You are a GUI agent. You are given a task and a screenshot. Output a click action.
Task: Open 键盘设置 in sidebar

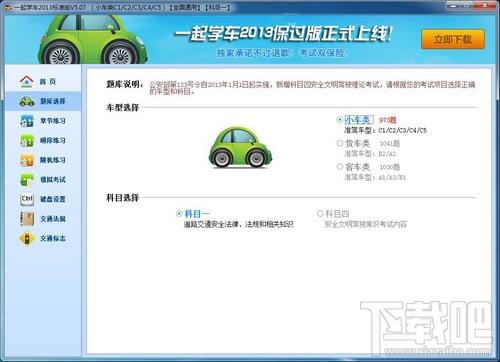(43, 199)
